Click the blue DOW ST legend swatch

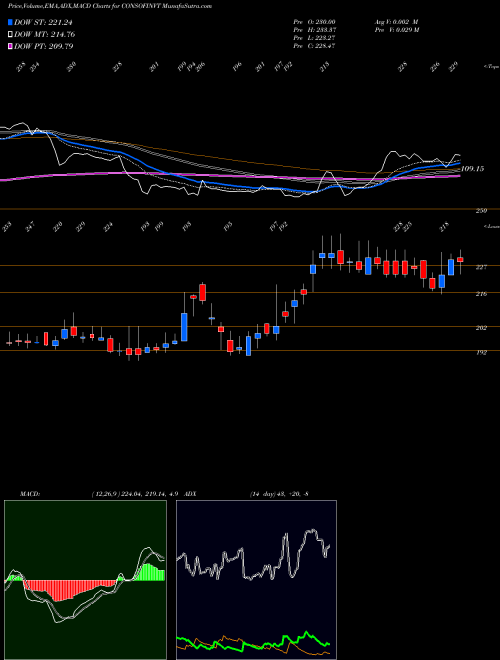10,22
